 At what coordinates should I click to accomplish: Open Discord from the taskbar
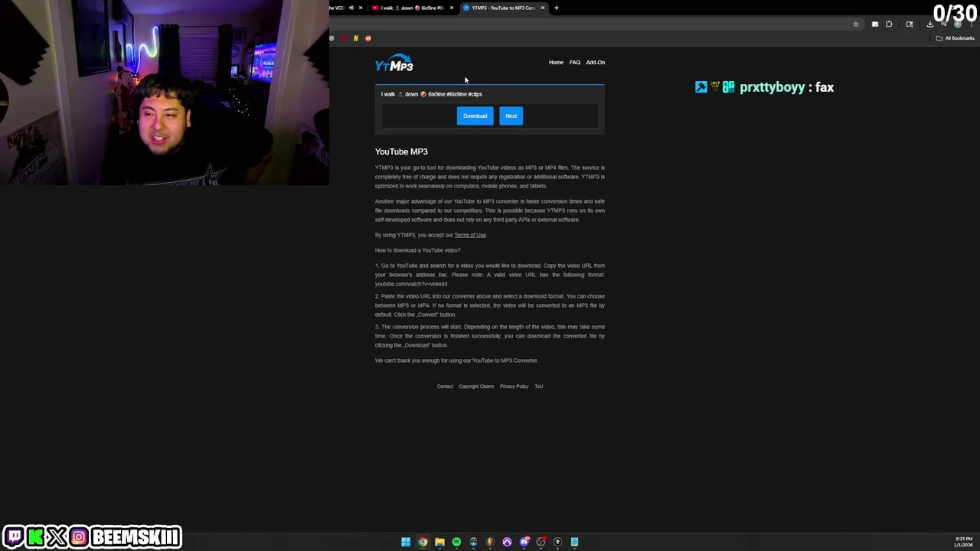tap(524, 542)
